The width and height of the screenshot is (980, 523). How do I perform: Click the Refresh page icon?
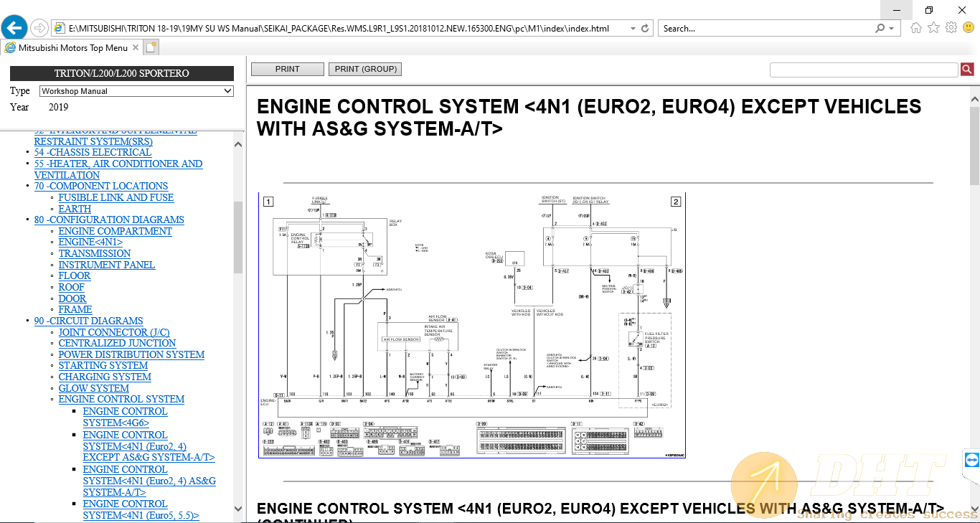[645, 29]
